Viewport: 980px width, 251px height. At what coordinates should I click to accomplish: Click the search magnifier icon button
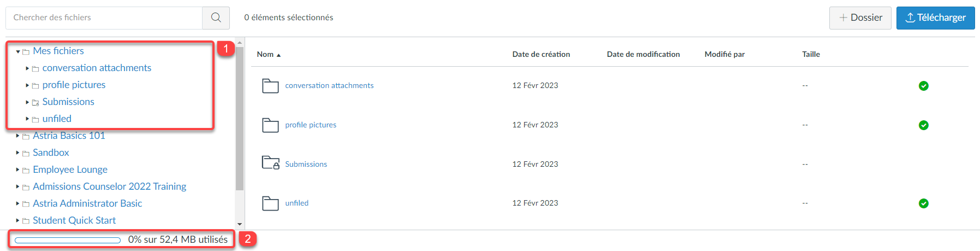coord(216,17)
